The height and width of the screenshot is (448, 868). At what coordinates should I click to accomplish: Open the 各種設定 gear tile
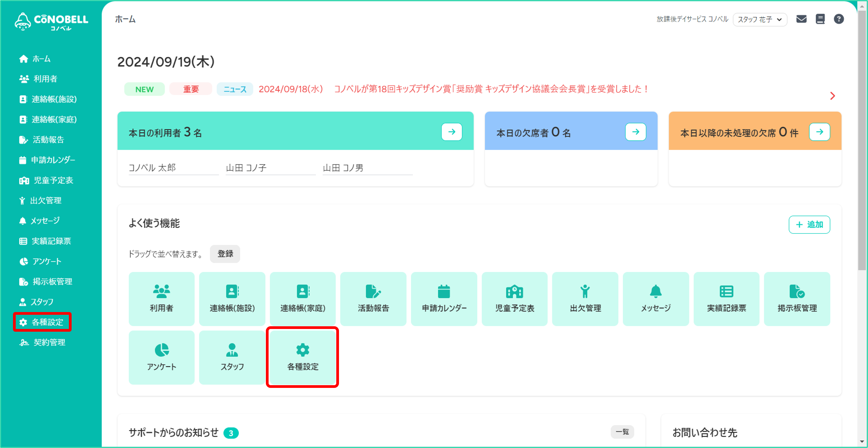303,357
